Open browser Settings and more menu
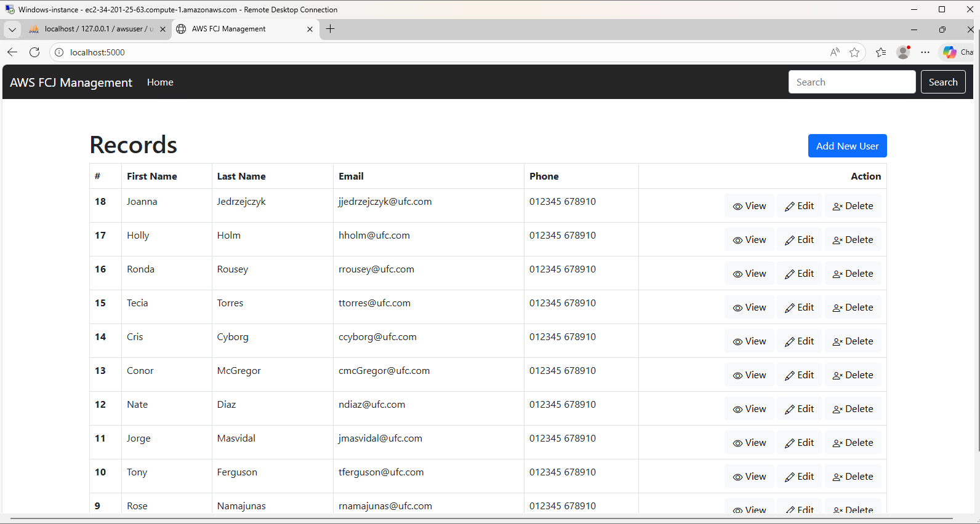The height and width of the screenshot is (524, 980). 925,52
